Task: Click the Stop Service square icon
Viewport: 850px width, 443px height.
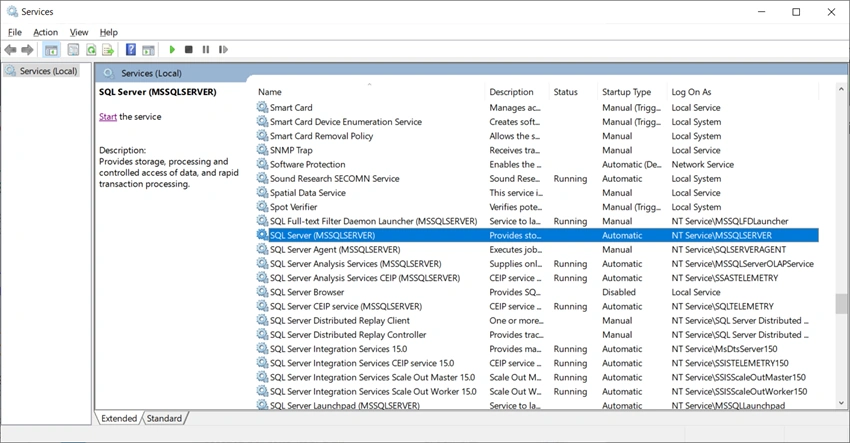Action: (189, 49)
